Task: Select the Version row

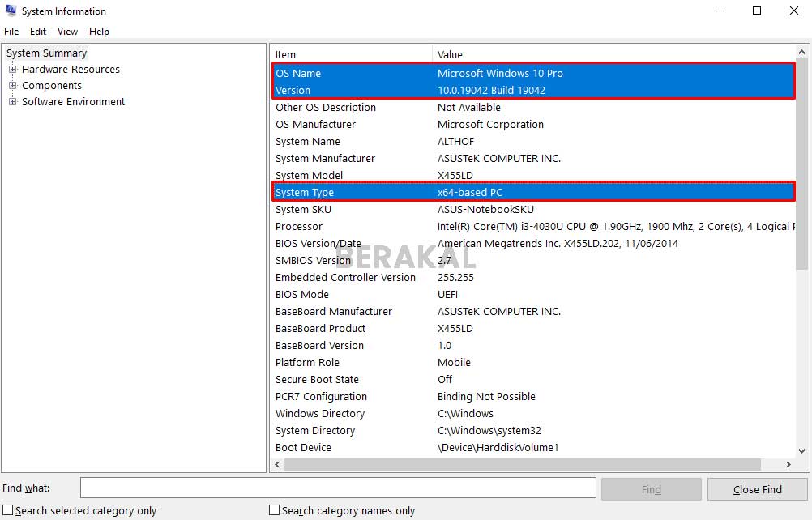Action: click(533, 90)
